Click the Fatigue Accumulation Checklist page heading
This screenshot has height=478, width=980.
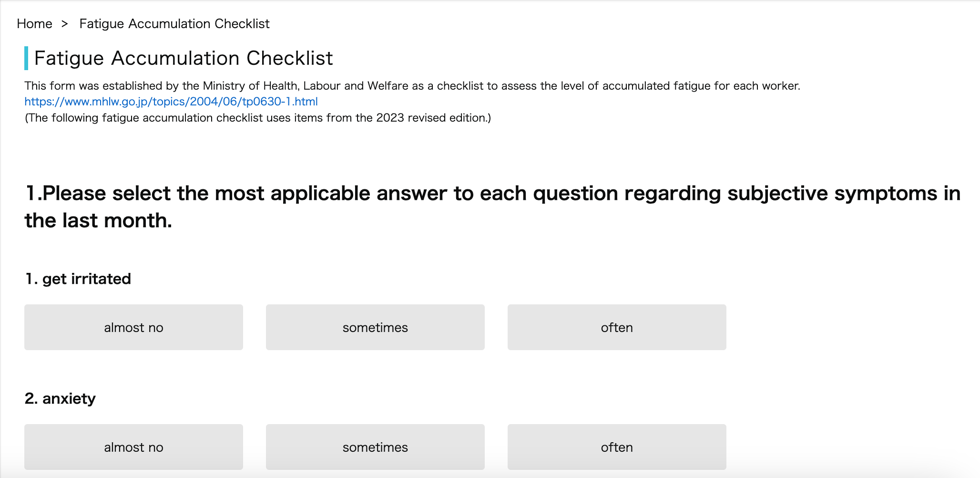[184, 58]
